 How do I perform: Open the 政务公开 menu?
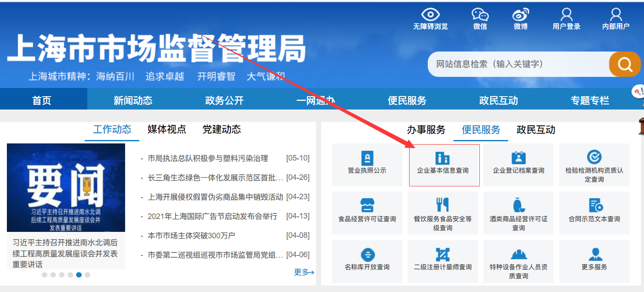(222, 99)
